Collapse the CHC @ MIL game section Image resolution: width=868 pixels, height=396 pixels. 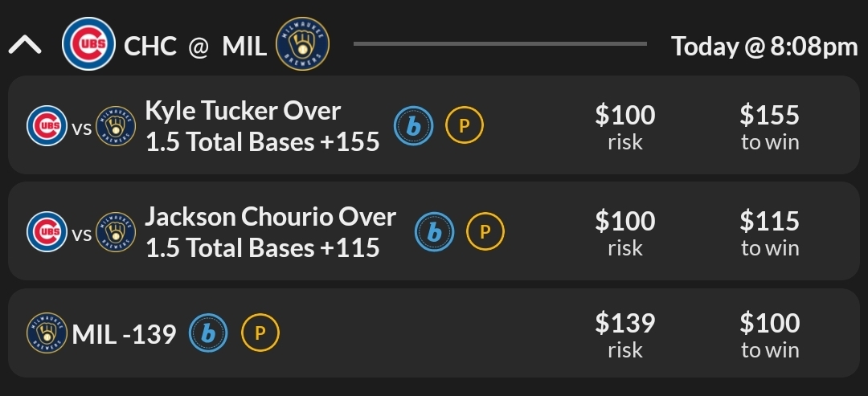(x=25, y=46)
